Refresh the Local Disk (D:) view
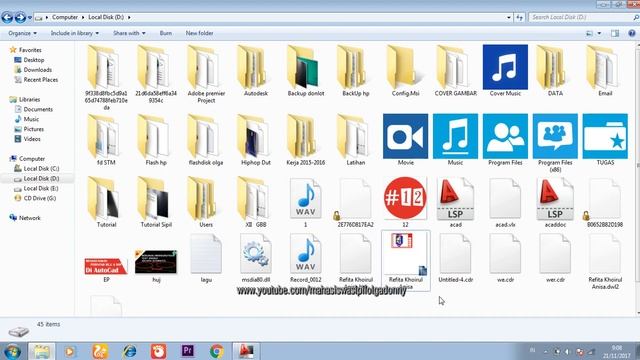Image resolution: width=640 pixels, height=360 pixels. click(519, 18)
